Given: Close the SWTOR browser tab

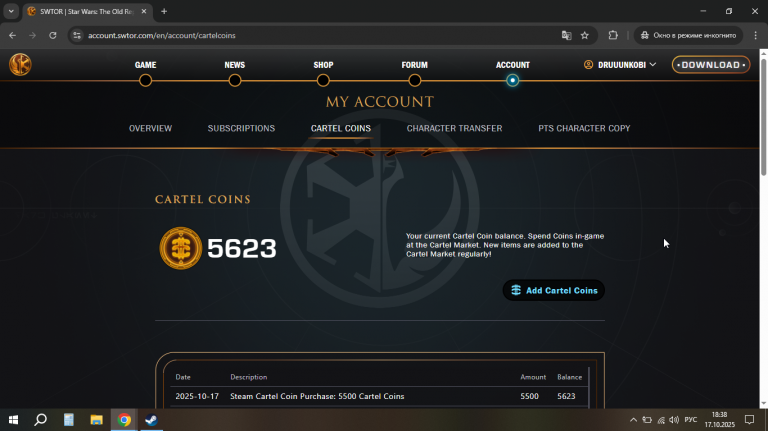Looking at the screenshot, I should (144, 11).
